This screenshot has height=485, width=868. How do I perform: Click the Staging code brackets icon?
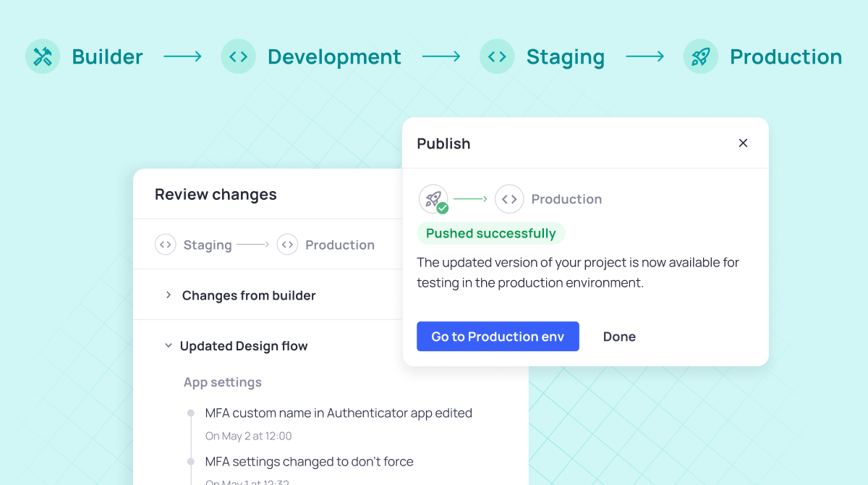point(497,56)
